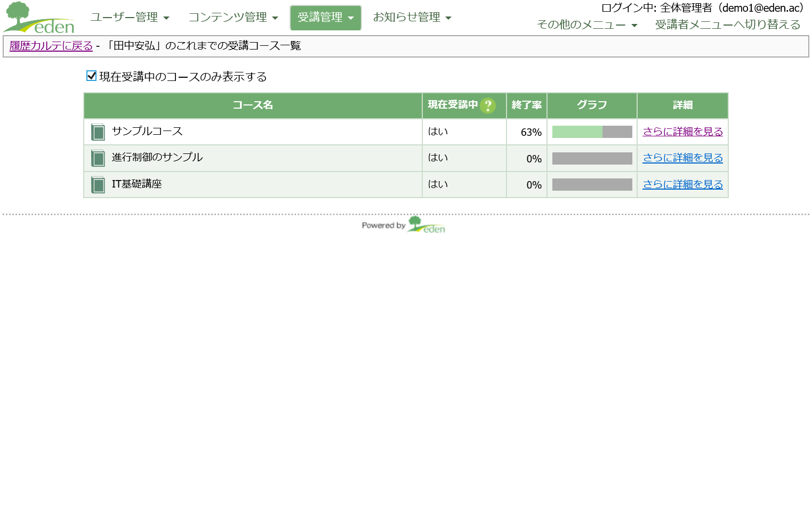Expand その他のメニュー dropdown
This screenshot has width=812, height=514.
coord(587,25)
